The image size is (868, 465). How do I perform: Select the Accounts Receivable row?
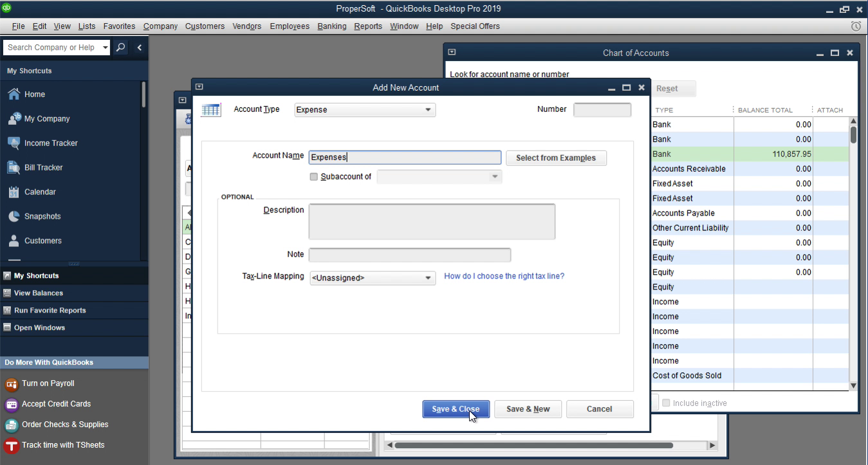click(750, 169)
